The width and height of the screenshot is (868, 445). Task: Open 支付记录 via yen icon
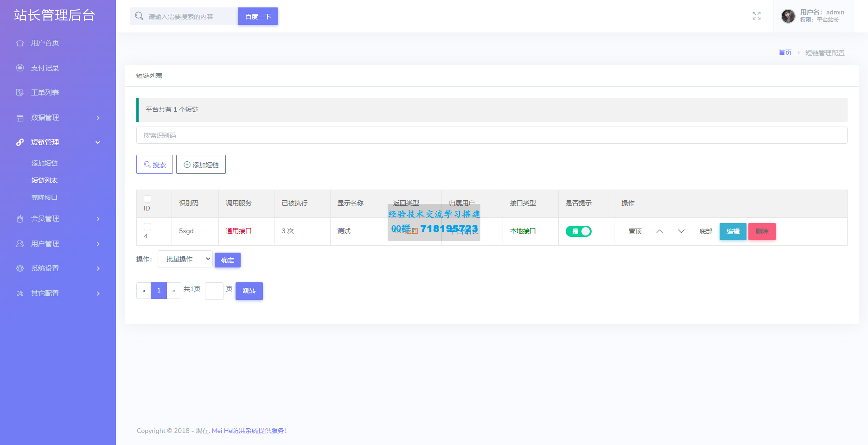click(20, 68)
